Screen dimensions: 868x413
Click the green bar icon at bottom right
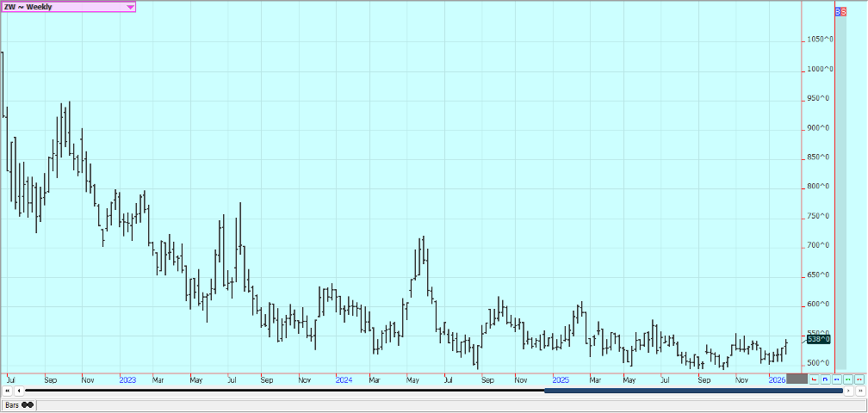848,379
